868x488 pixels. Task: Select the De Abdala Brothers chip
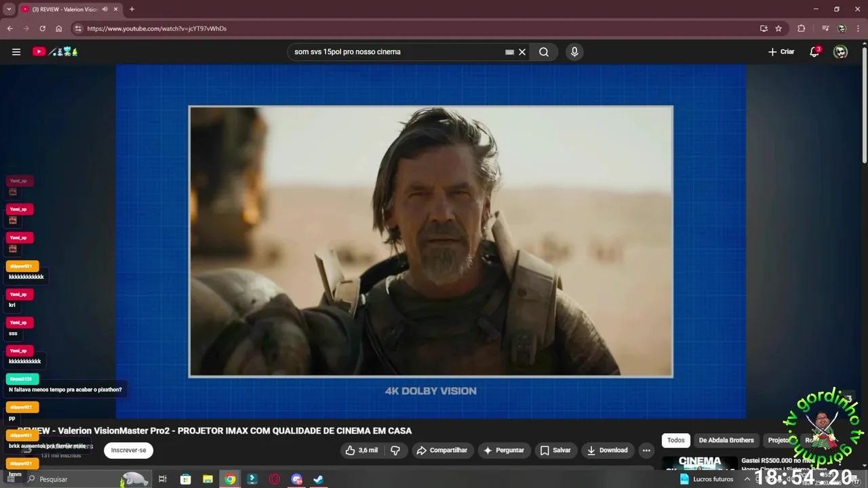(726, 440)
